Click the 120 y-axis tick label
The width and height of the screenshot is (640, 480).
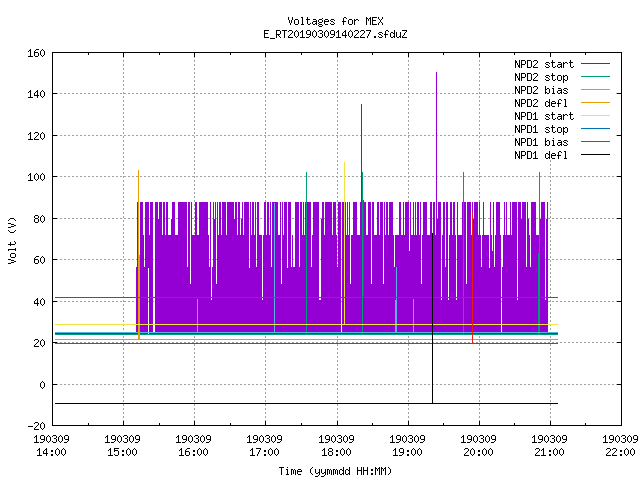point(36,136)
